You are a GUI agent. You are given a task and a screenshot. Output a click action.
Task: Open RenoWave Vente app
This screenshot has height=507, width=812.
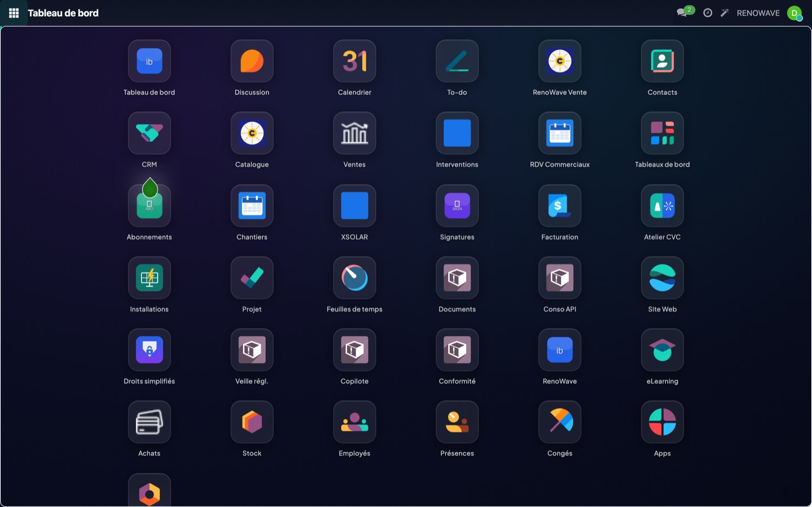click(560, 61)
